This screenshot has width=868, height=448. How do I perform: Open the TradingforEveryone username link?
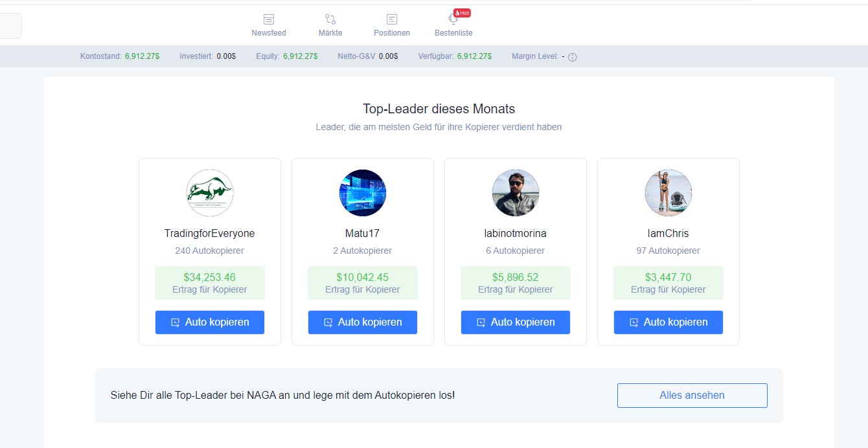pyautogui.click(x=210, y=233)
